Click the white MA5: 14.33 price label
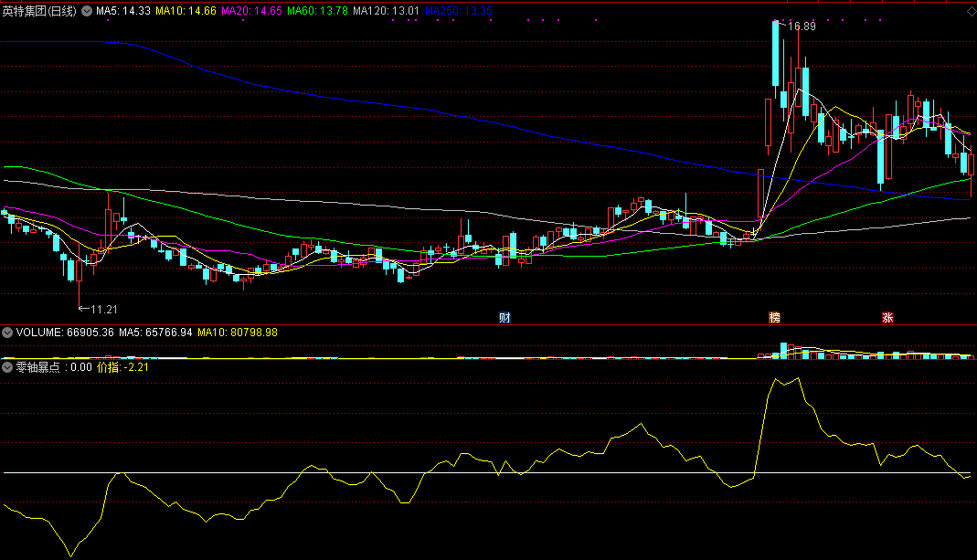 click(123, 11)
